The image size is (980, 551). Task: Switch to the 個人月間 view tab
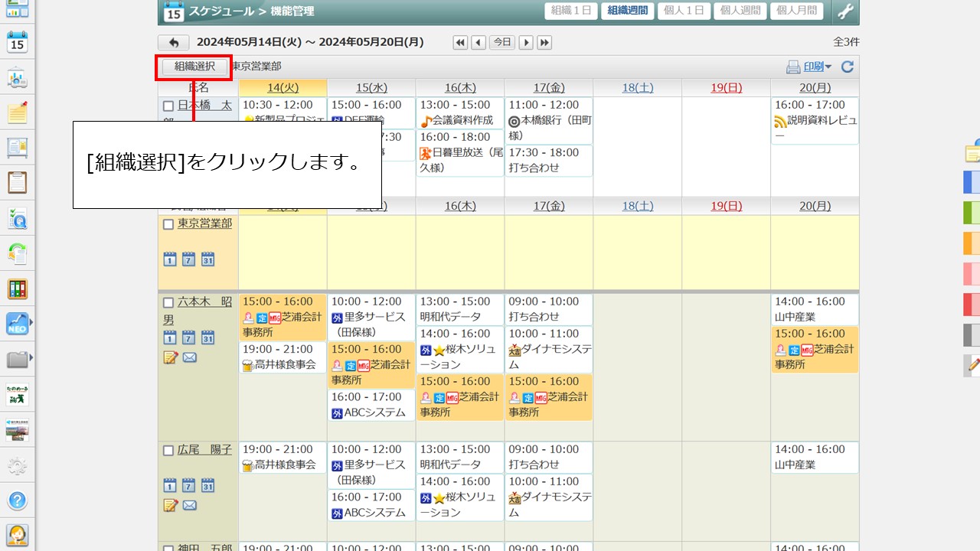(x=796, y=11)
